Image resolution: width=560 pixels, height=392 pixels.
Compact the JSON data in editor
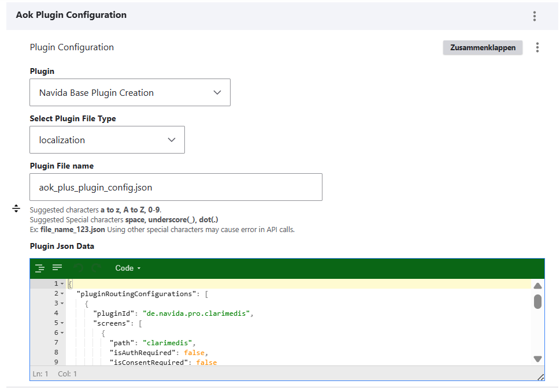(x=57, y=268)
